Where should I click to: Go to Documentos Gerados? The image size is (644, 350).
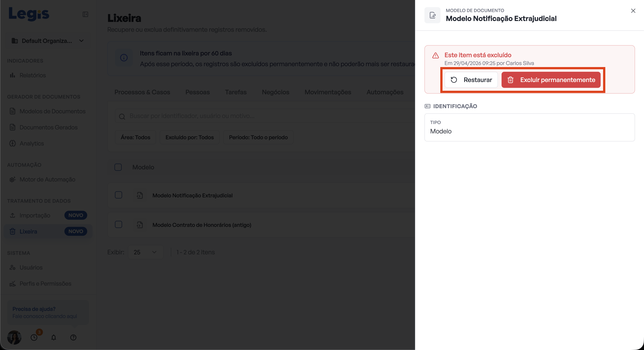[49, 127]
